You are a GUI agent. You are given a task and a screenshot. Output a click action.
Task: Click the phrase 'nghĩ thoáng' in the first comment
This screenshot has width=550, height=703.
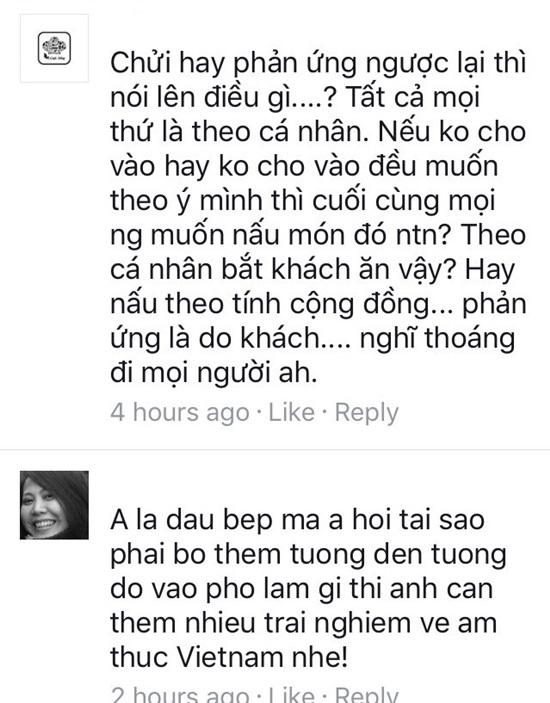coord(437,339)
